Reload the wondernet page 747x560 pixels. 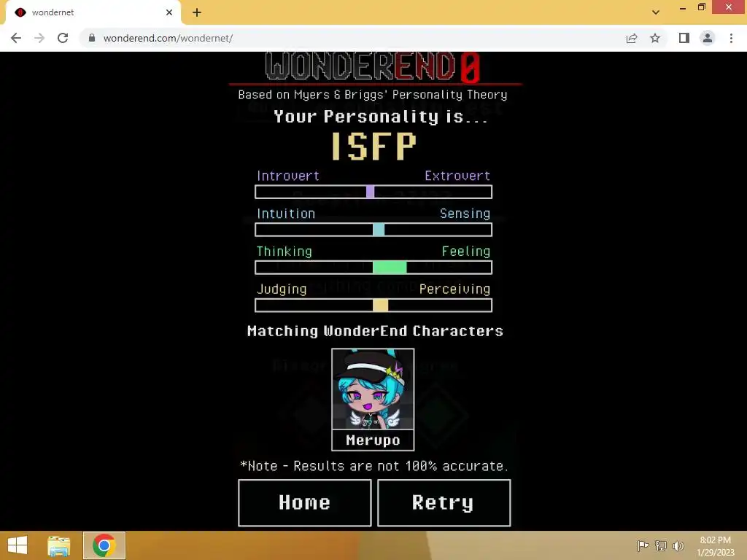tap(63, 38)
